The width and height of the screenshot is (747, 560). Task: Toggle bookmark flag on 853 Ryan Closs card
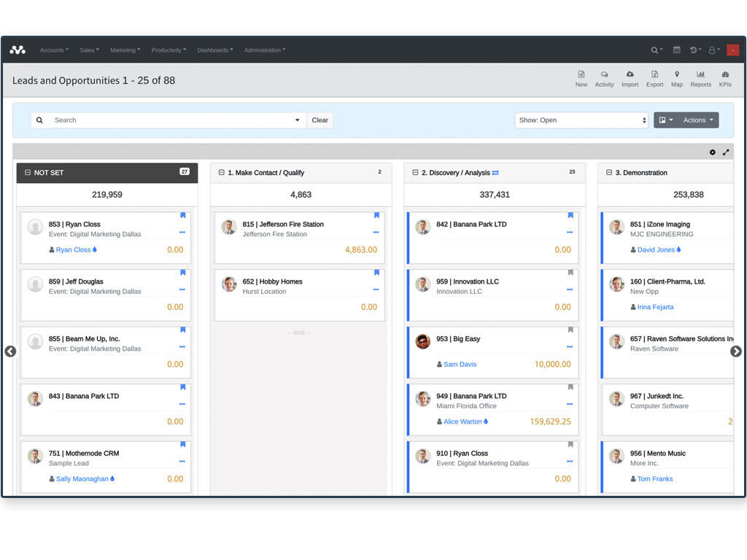point(182,215)
